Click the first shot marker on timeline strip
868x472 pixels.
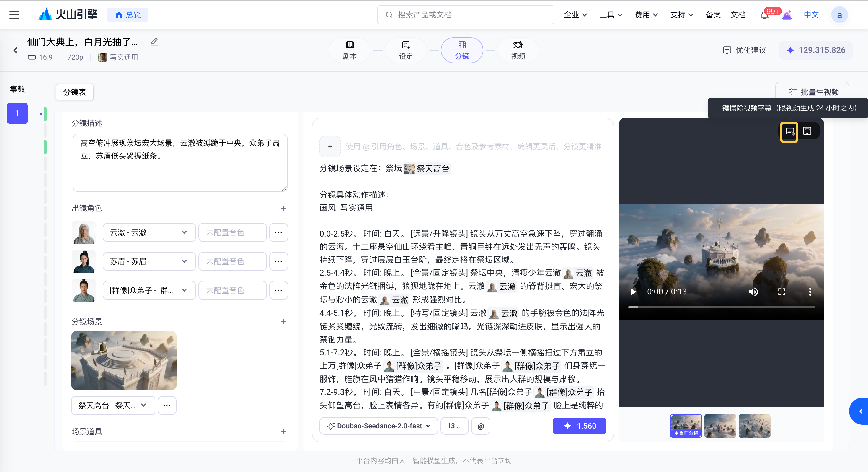(x=45, y=114)
